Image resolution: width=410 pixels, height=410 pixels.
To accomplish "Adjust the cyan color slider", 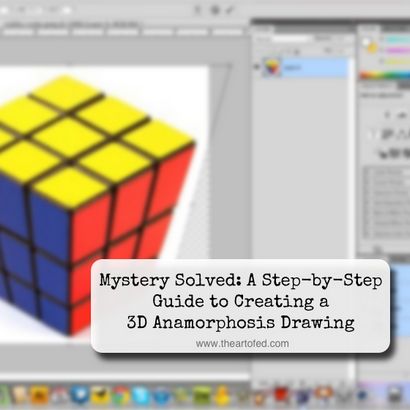I will pyautogui.click(x=397, y=40).
